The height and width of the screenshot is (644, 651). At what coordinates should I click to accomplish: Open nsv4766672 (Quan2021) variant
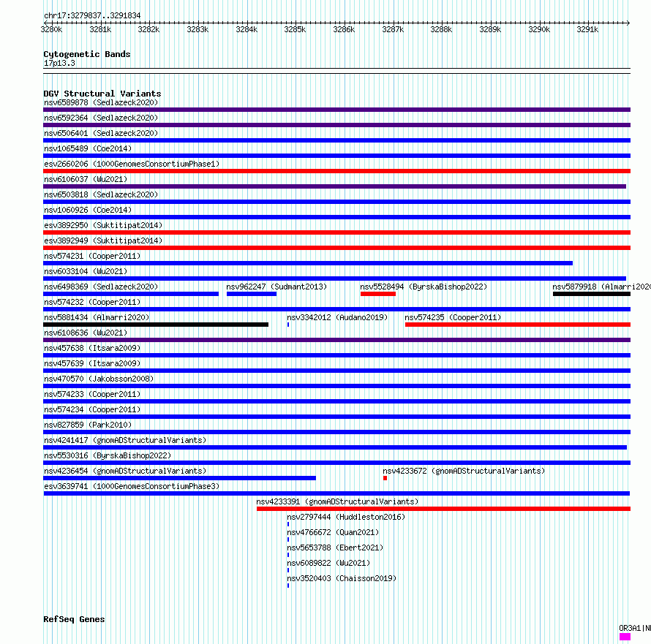[333, 532]
